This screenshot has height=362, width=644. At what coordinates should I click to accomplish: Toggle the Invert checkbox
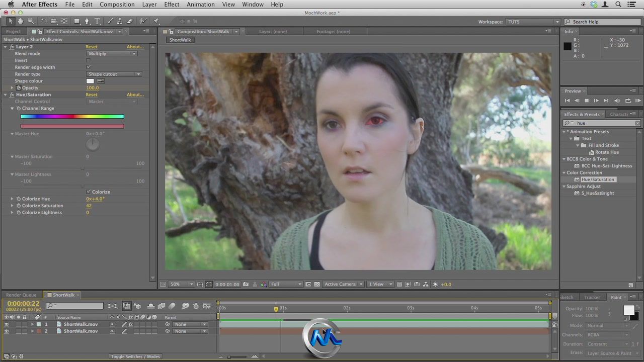[x=88, y=60]
